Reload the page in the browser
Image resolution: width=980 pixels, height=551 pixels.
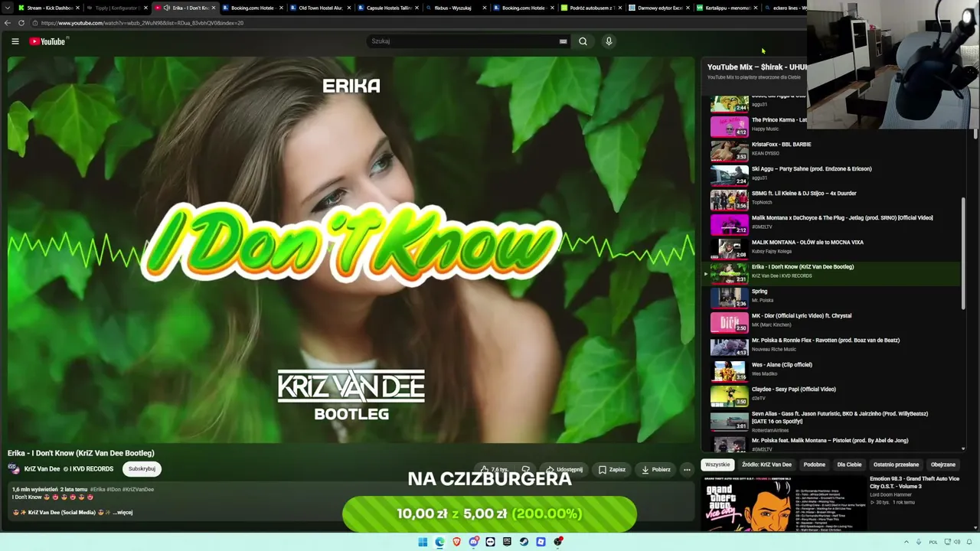click(x=21, y=23)
